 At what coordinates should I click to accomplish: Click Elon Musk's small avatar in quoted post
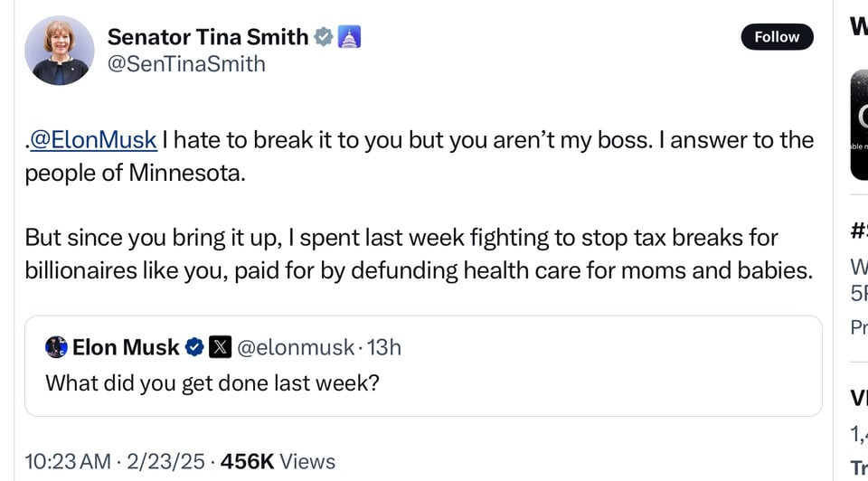[x=56, y=347]
